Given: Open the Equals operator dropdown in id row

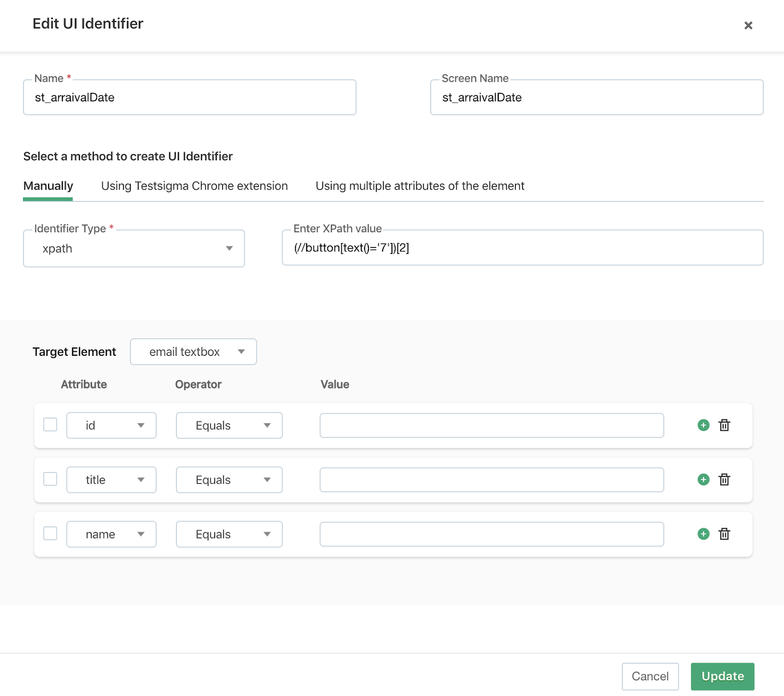Looking at the screenshot, I should click(229, 425).
